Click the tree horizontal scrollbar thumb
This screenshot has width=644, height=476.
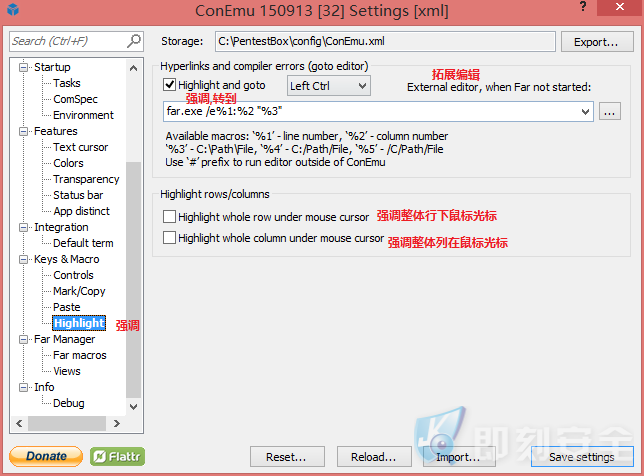tap(67, 423)
